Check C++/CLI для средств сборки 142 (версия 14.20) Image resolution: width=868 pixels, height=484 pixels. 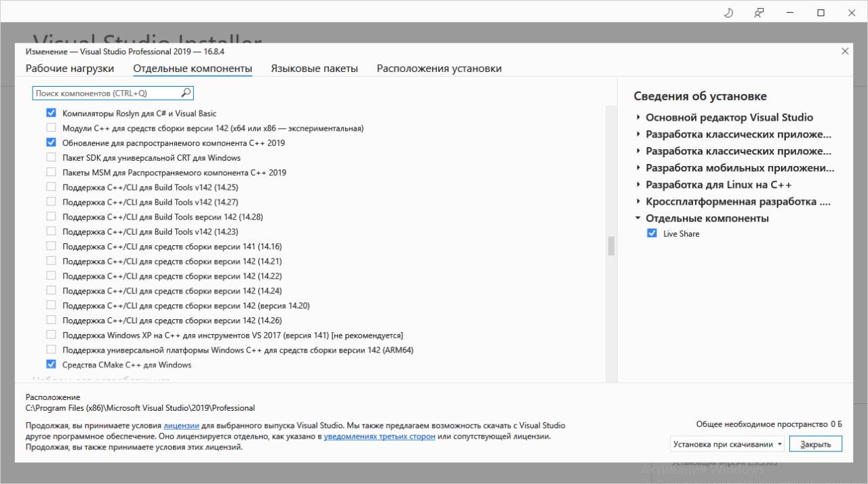51,306
